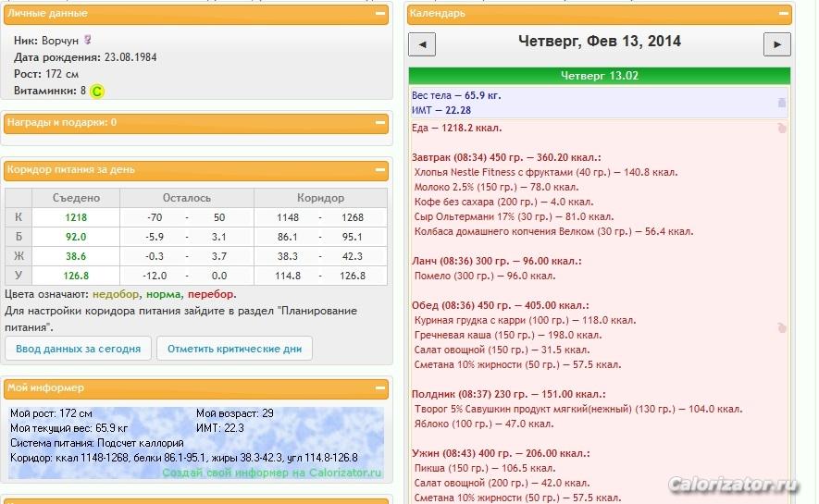Click the eaten calories value 1218
The image size is (819, 504).
(76, 217)
